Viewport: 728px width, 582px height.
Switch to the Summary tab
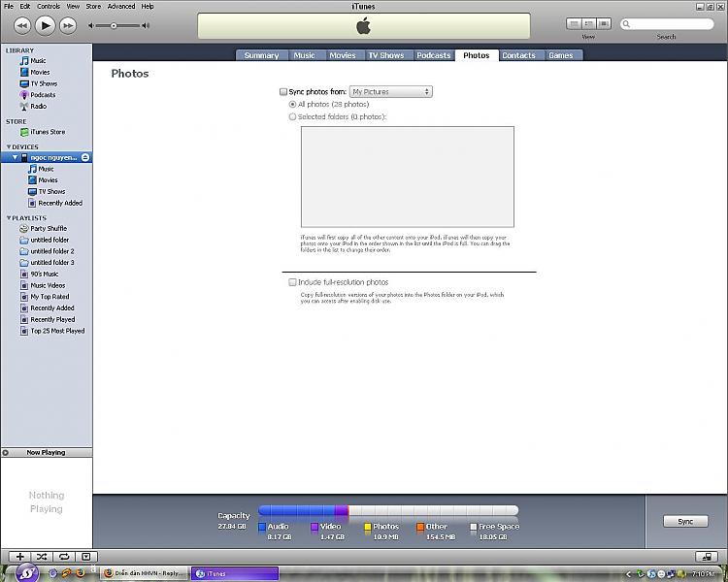coord(261,55)
